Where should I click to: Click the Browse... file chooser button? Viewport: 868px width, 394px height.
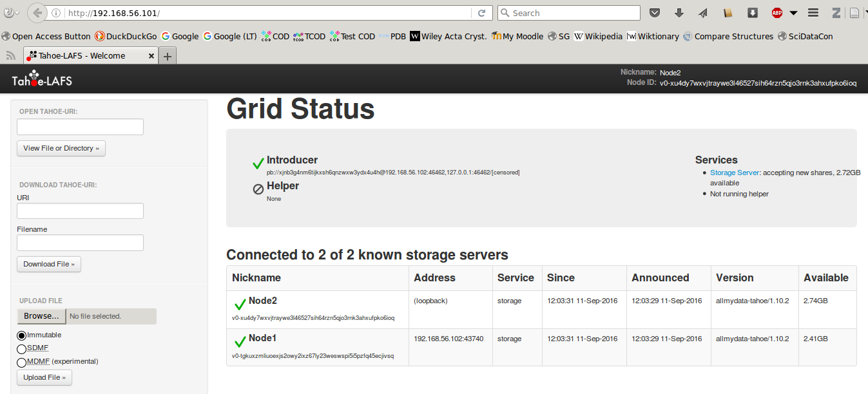tap(41, 316)
